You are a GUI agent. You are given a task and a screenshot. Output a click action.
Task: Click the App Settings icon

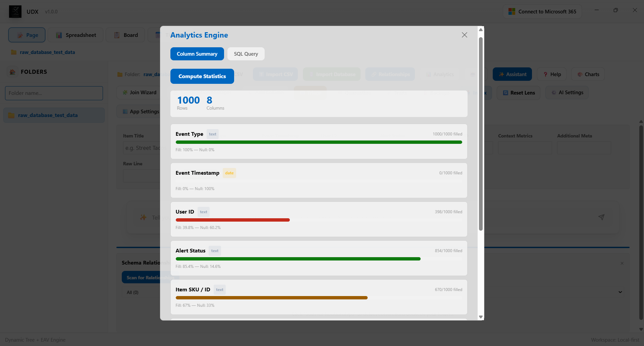point(125,112)
